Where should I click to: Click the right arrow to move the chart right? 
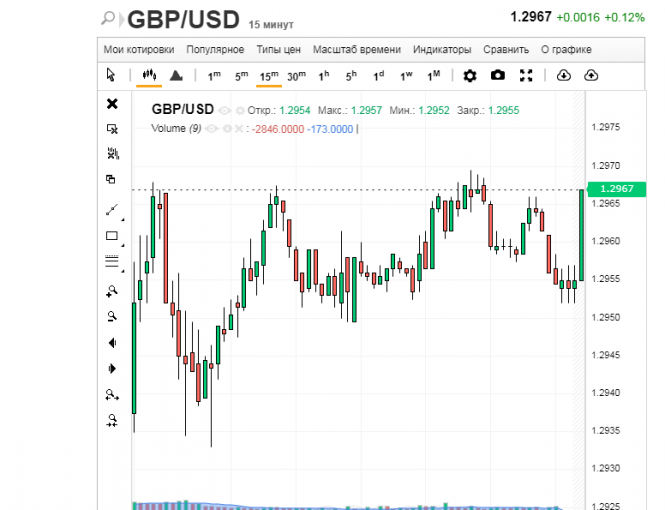pos(112,368)
